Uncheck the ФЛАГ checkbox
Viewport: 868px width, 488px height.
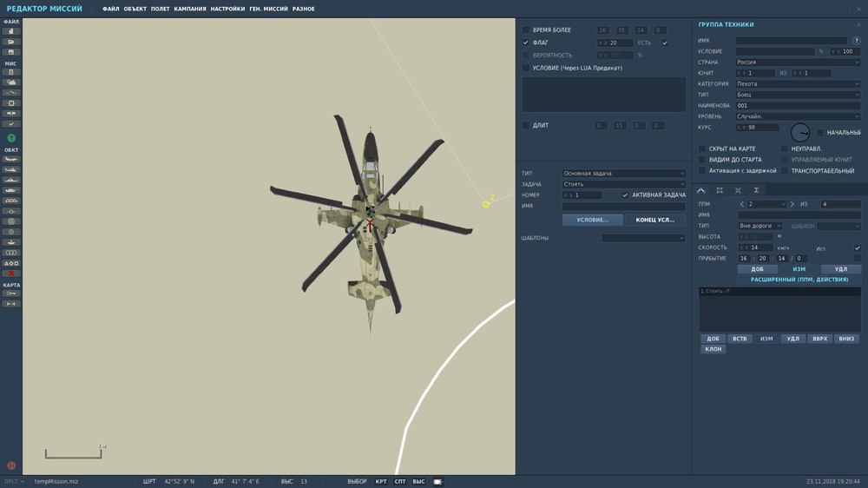tap(526, 43)
